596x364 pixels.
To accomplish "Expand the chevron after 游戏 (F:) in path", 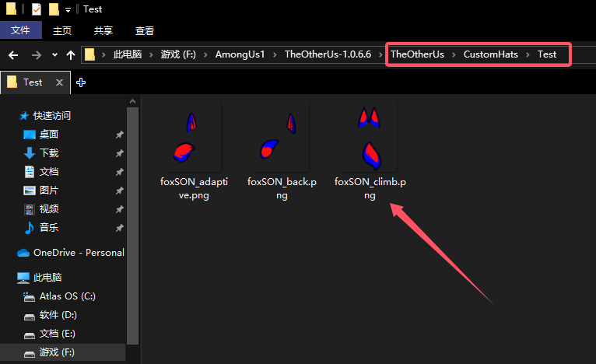I will [x=205, y=55].
